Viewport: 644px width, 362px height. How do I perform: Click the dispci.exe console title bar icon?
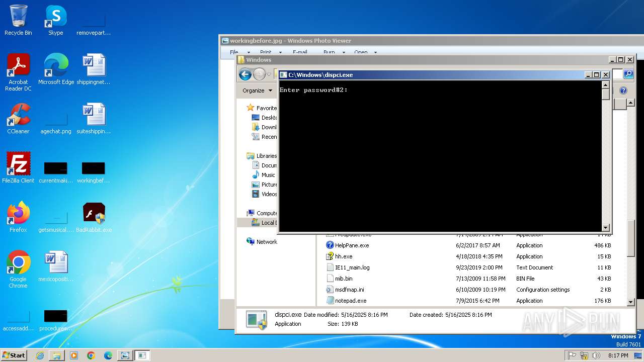[283, 75]
